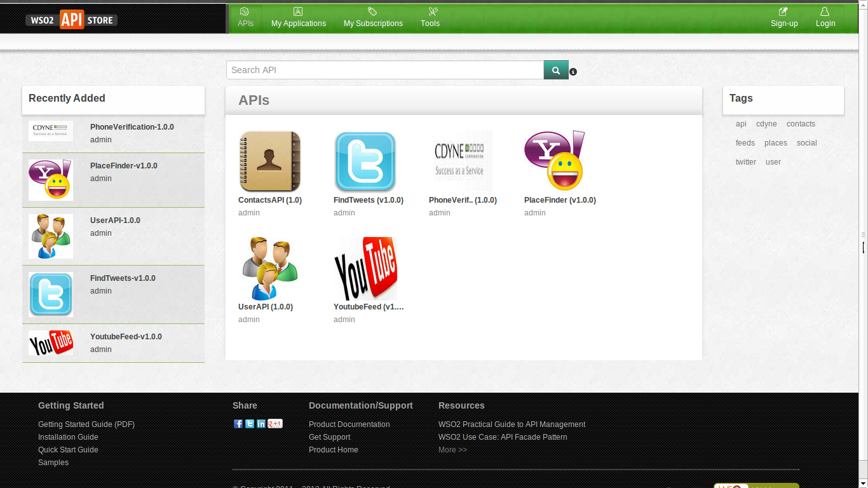Screen dimensions: 868x488
Task: Click the Login button
Action: click(x=825, y=18)
